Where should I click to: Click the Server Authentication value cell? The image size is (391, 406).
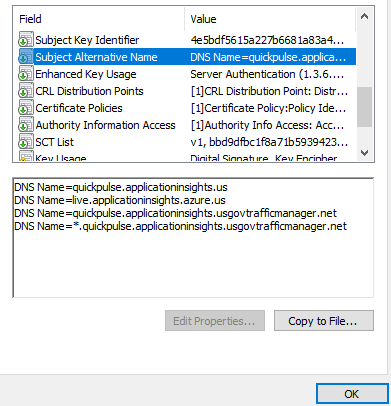pyautogui.click(x=267, y=74)
